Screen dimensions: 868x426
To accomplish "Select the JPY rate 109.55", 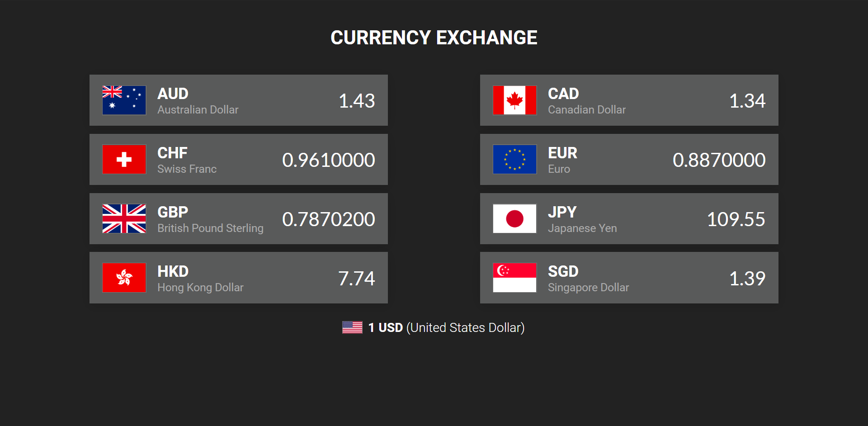I will pos(736,219).
